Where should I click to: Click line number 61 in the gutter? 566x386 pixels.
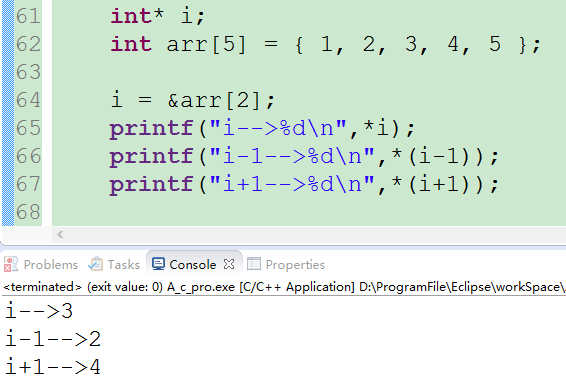coord(28,16)
